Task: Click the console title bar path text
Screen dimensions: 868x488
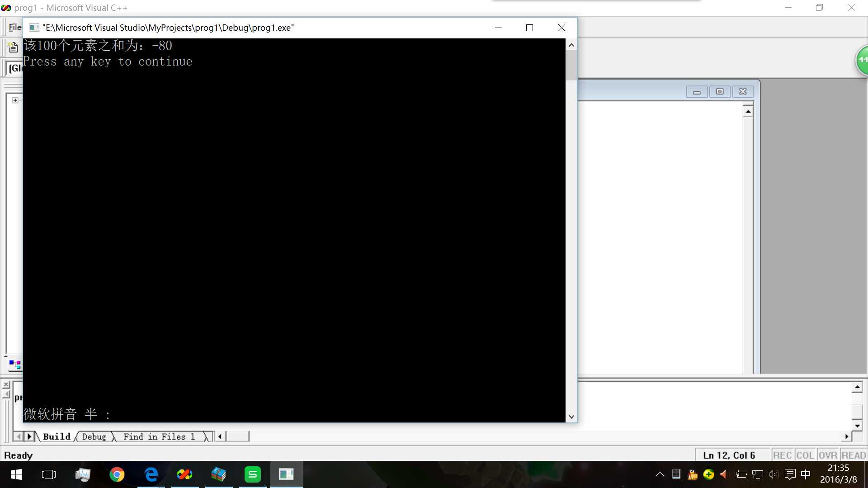Action: click(x=168, y=28)
